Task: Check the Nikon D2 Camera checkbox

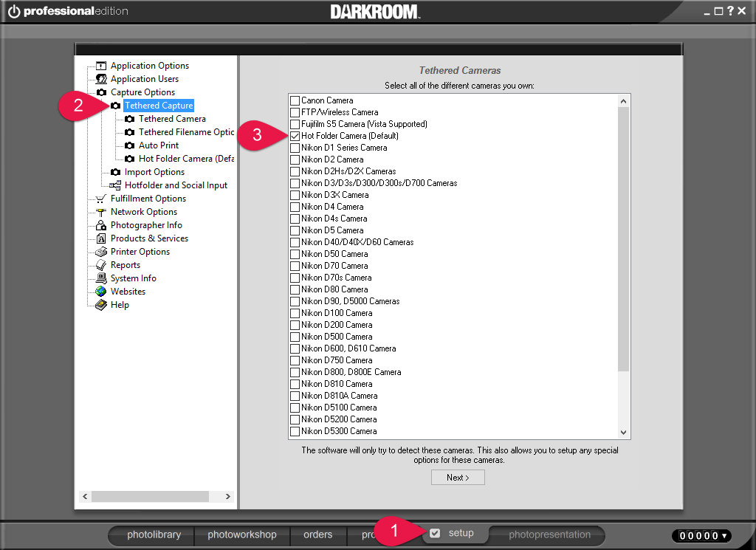Action: point(295,159)
